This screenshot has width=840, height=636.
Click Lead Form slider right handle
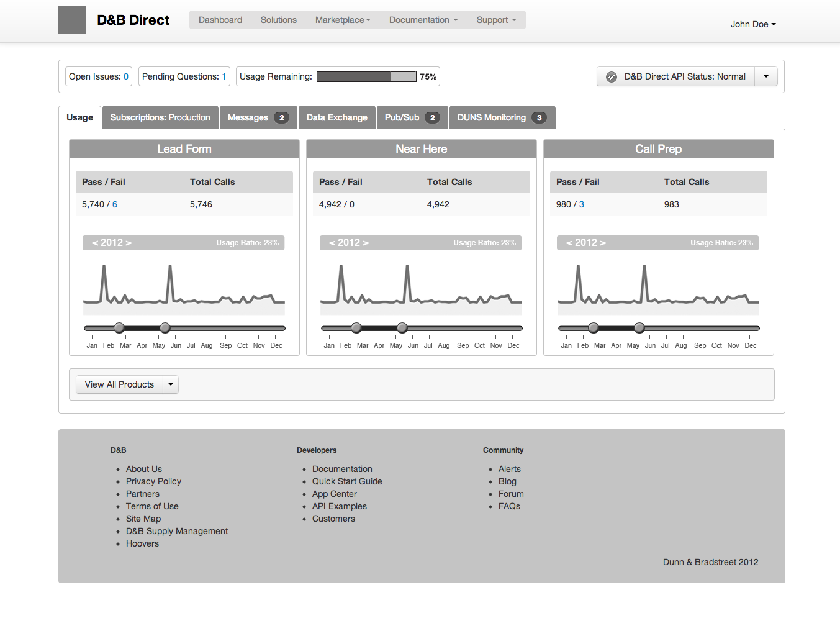[165, 328]
